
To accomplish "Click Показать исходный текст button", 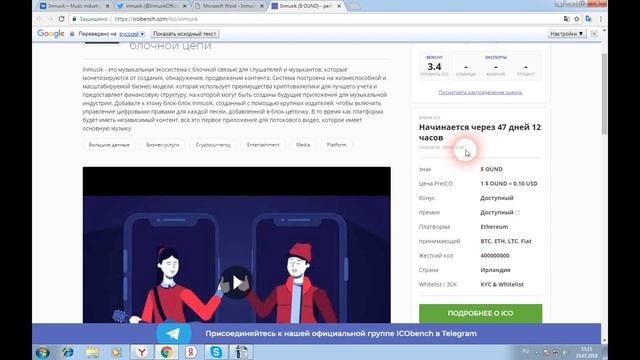I will point(185,34).
